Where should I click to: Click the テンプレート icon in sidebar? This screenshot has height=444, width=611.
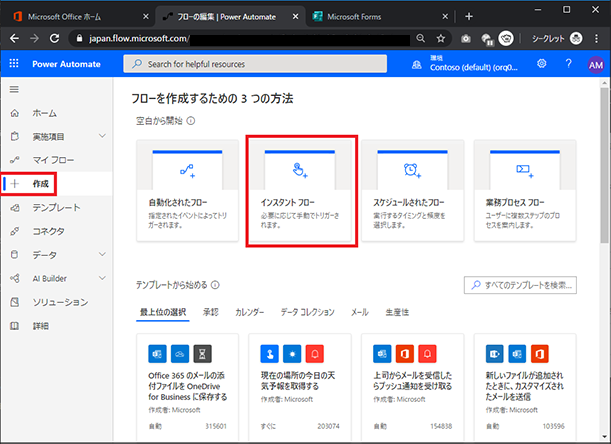pyautogui.click(x=14, y=208)
